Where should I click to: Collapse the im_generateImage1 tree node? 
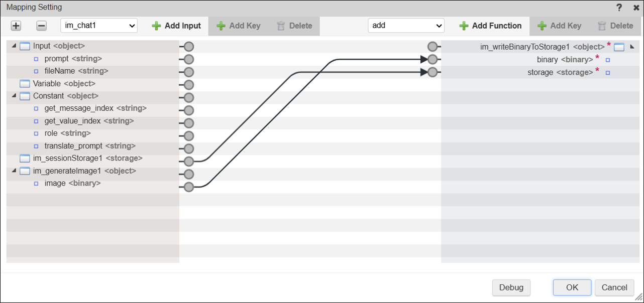click(14, 171)
